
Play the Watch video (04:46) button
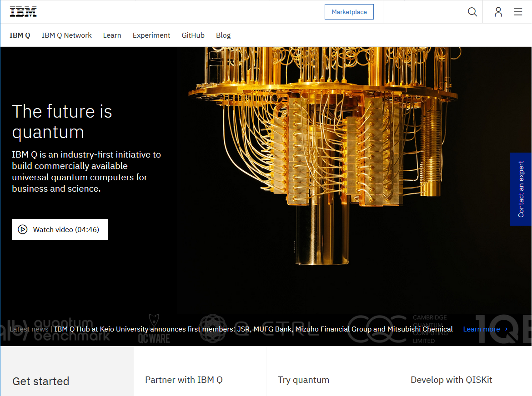click(60, 229)
